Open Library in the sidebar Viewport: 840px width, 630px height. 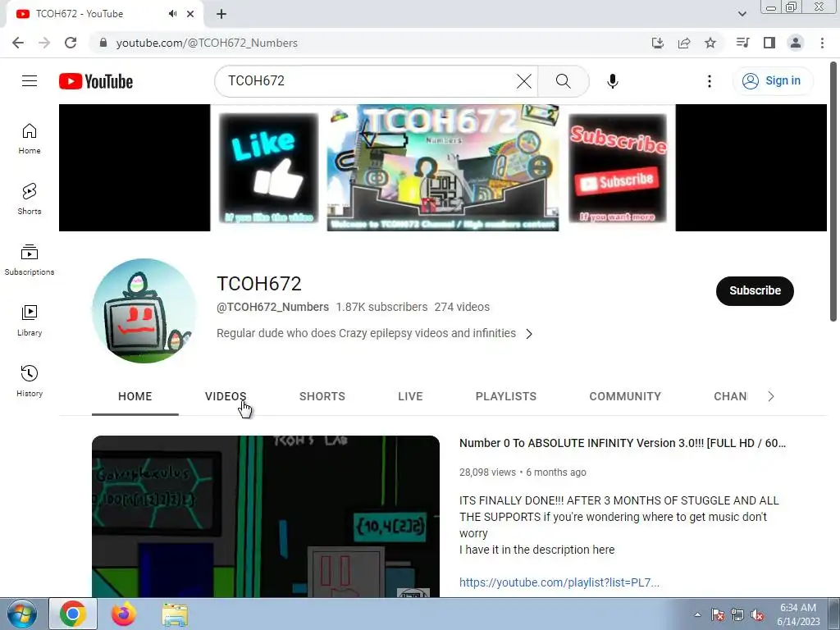[x=30, y=321]
